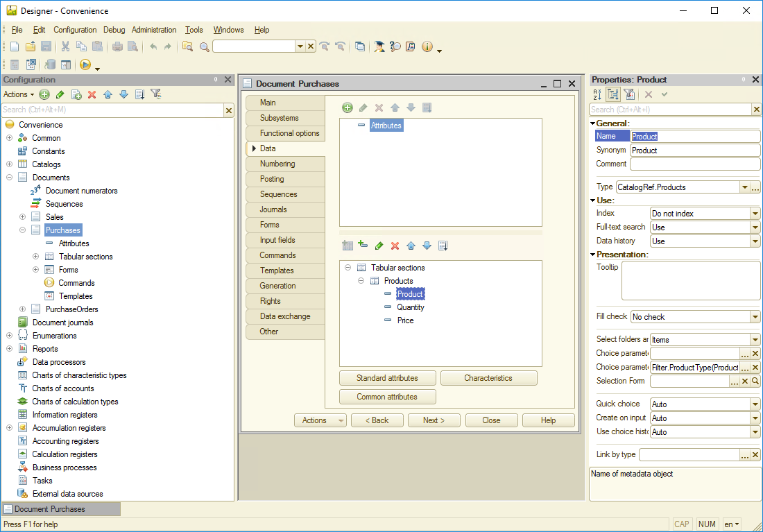This screenshot has height=532, width=763.
Task: Collapse the Presentation properties section
Action: 593,255
